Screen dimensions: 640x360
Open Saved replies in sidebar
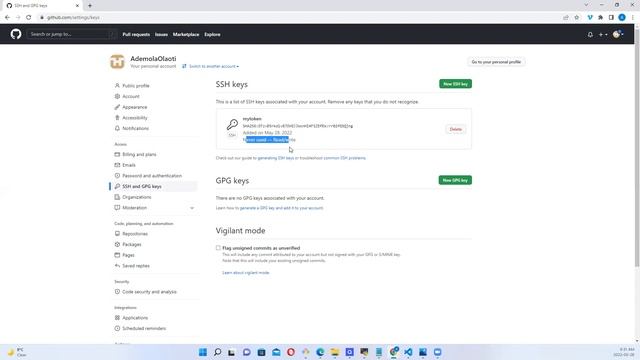tap(136, 265)
